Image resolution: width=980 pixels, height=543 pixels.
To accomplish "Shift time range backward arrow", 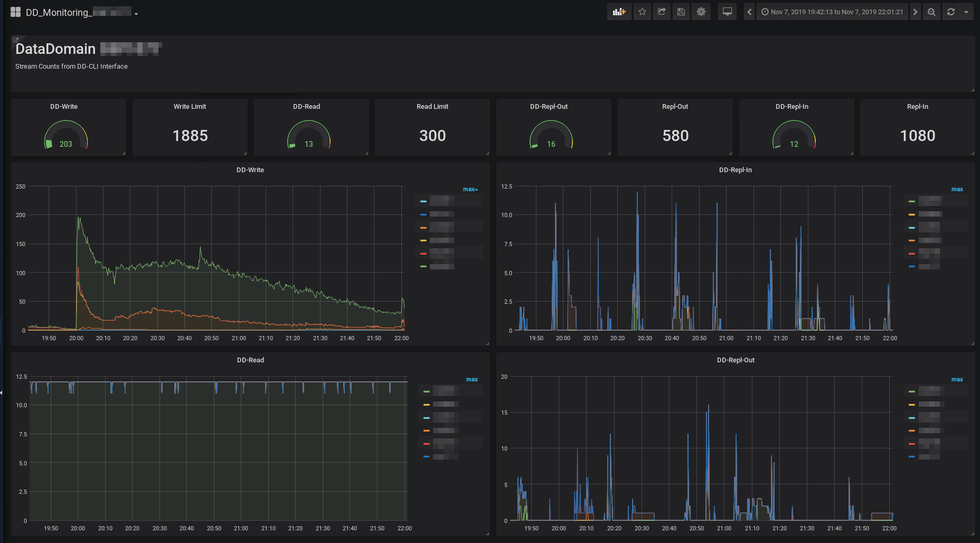I will pos(749,12).
